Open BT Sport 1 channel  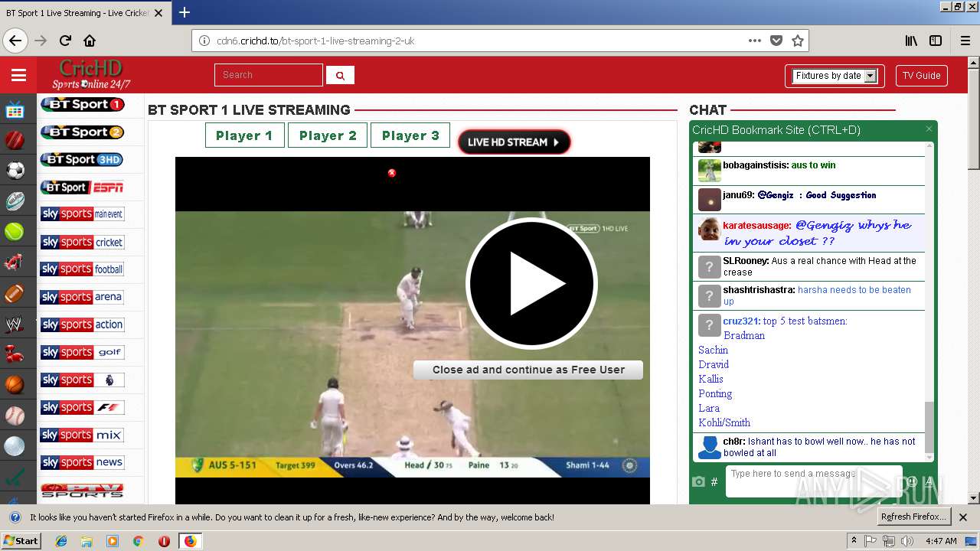(82, 104)
